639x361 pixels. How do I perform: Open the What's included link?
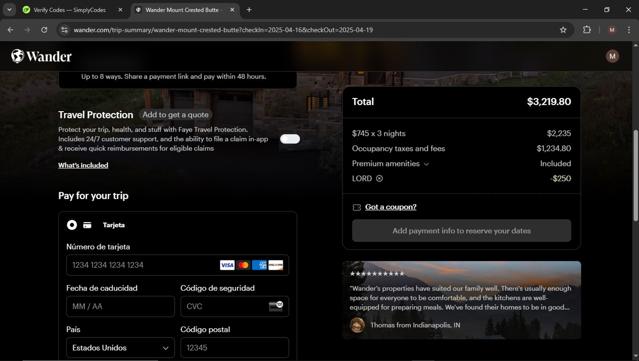point(83,165)
